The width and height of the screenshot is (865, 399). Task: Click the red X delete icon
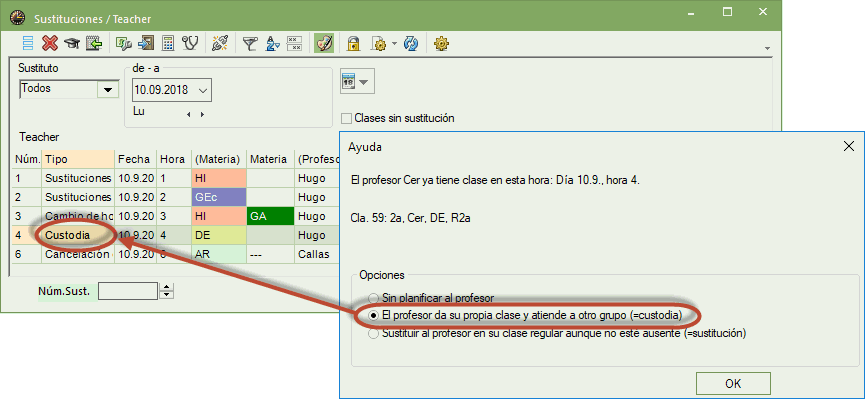tap(50, 43)
